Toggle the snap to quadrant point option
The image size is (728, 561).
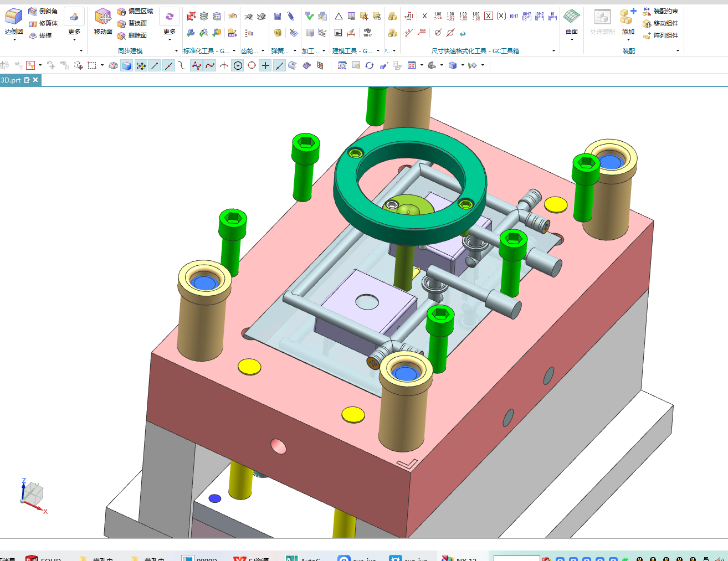[252, 65]
